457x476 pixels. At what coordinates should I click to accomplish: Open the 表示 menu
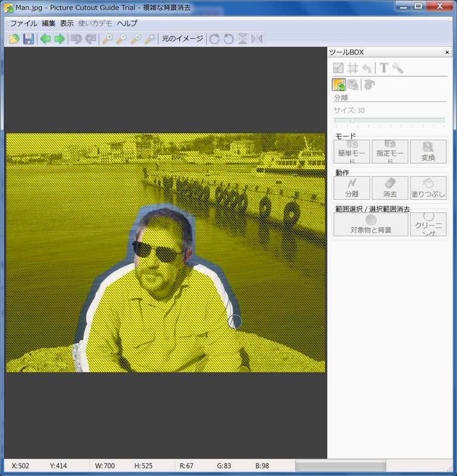[67, 23]
